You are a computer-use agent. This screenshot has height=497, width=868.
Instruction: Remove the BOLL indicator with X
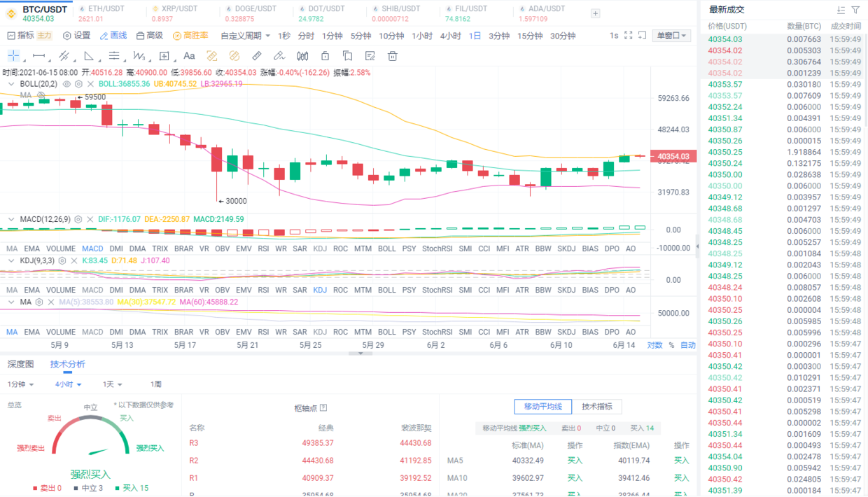pos(90,84)
